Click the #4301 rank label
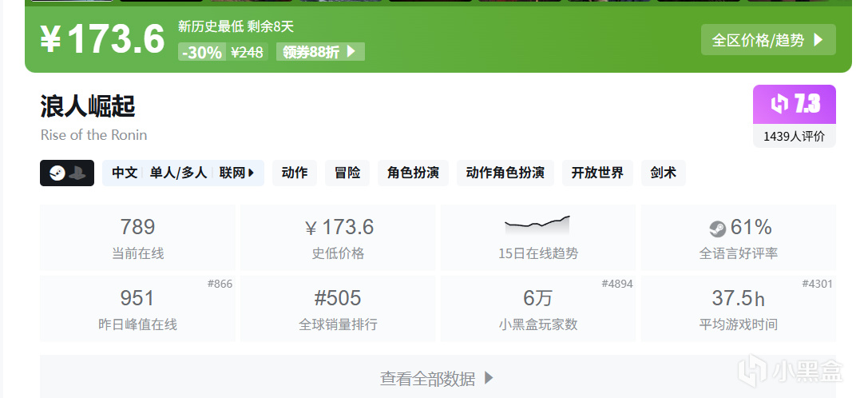Image resolution: width=868 pixels, height=398 pixels. coord(817,284)
